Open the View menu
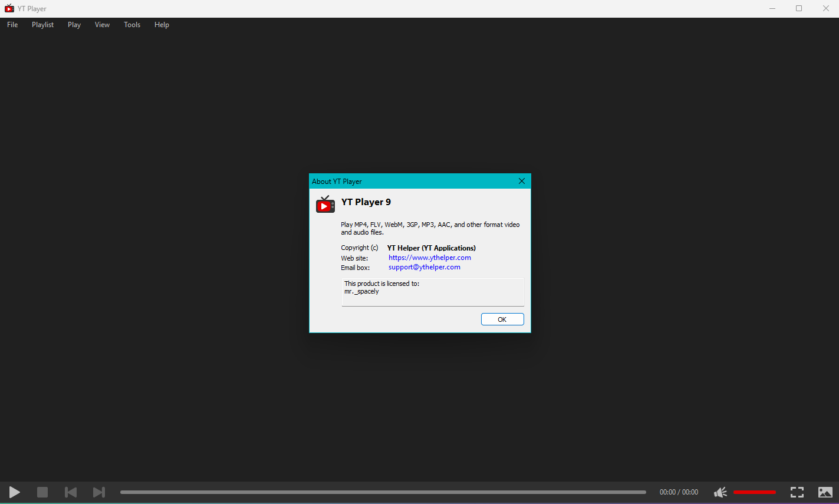The height and width of the screenshot is (504, 839). pos(103,25)
